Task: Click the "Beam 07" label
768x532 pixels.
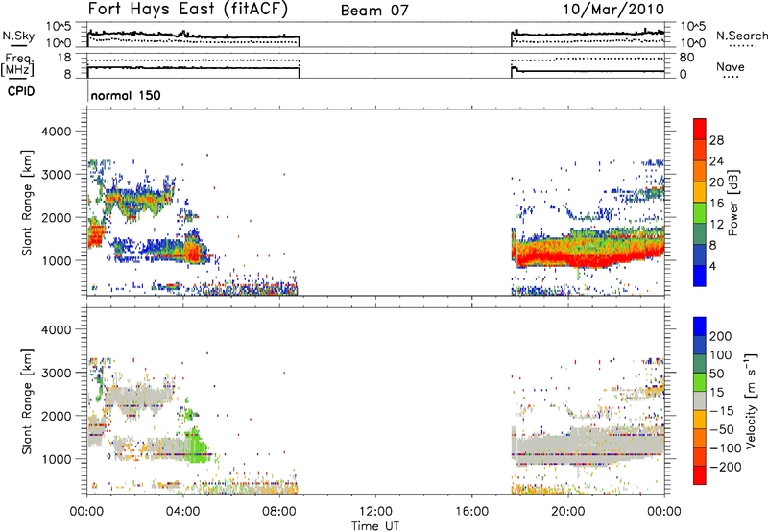Action: click(374, 11)
